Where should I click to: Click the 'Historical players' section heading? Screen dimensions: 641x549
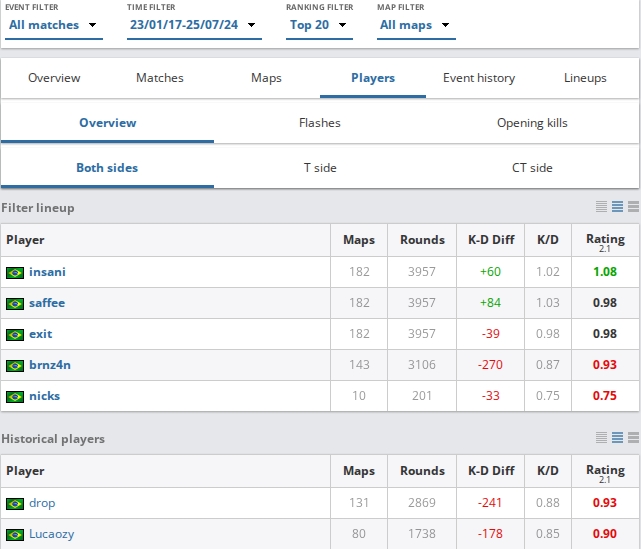(53, 439)
